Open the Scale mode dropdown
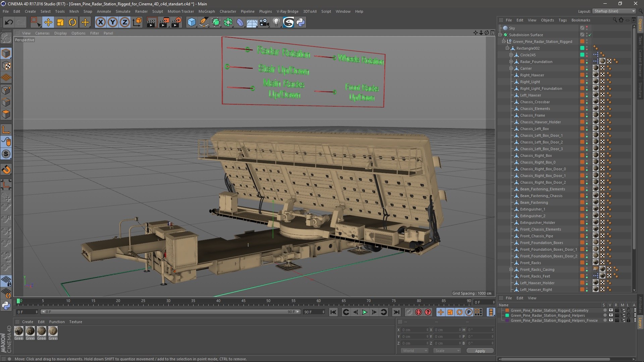 [447, 351]
